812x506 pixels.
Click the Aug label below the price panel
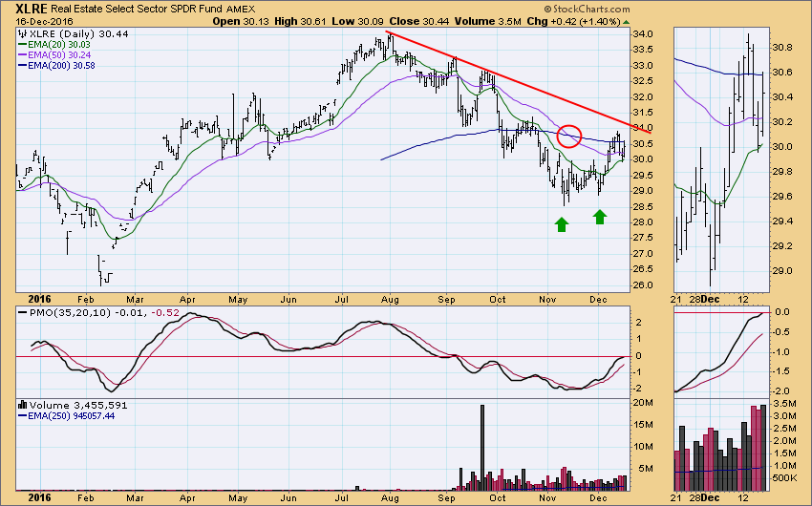pos(390,300)
